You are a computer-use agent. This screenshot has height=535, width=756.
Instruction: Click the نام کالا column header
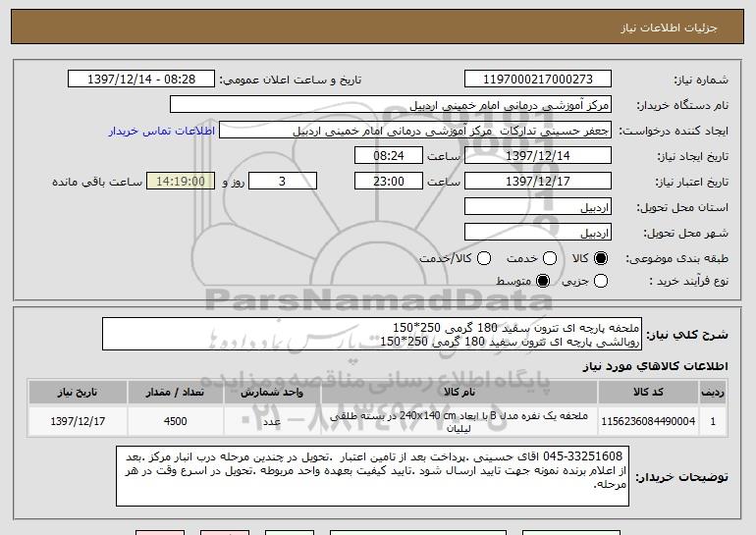click(459, 393)
